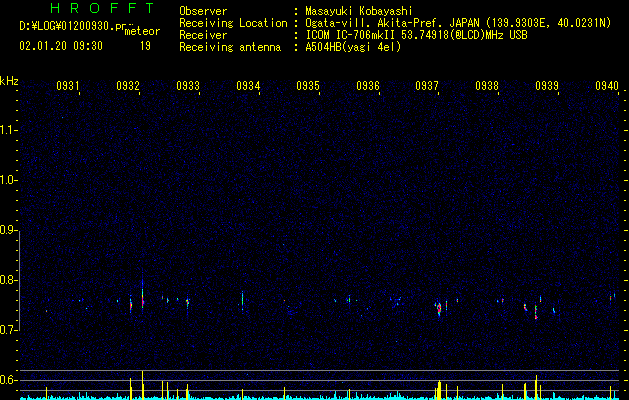Click the 0938 time marker
Image resolution: width=629 pixels, height=400 pixels.
coord(487,85)
